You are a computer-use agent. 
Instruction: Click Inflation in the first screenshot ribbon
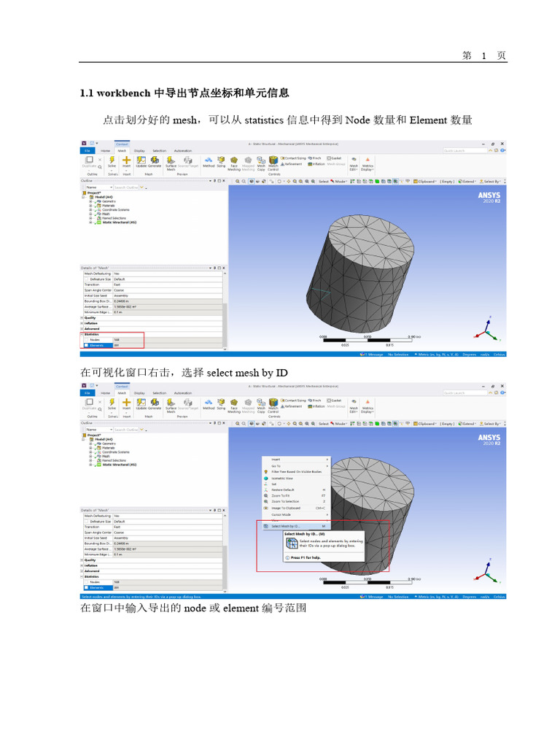coord(316,164)
